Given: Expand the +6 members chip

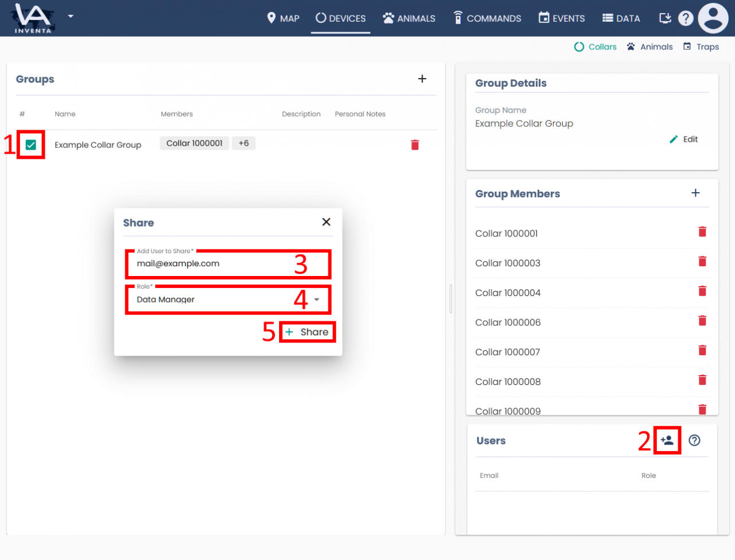Looking at the screenshot, I should 243,143.
